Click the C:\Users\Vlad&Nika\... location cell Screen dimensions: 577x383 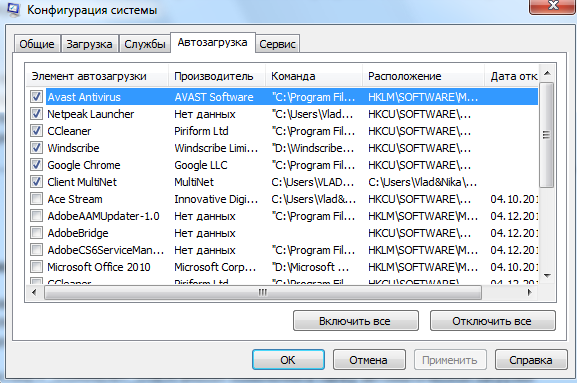coord(422,182)
